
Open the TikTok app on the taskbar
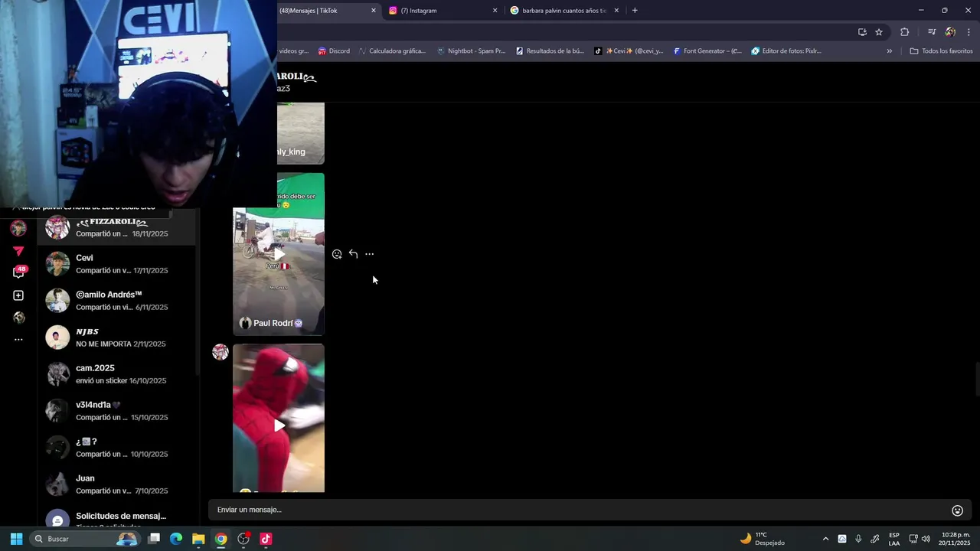pyautogui.click(x=266, y=539)
